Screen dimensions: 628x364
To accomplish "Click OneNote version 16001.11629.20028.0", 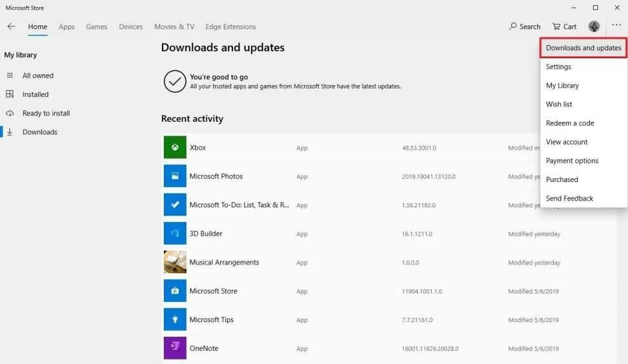I will tap(430, 349).
